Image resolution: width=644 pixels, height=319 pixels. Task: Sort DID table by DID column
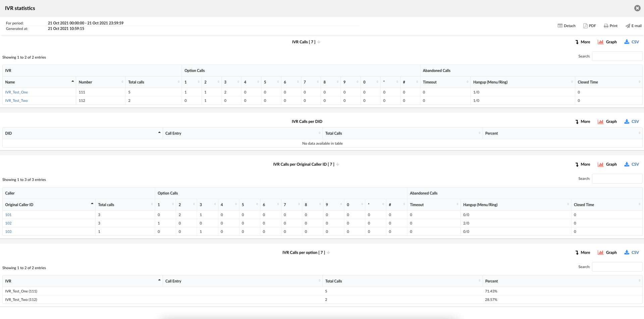(83, 134)
